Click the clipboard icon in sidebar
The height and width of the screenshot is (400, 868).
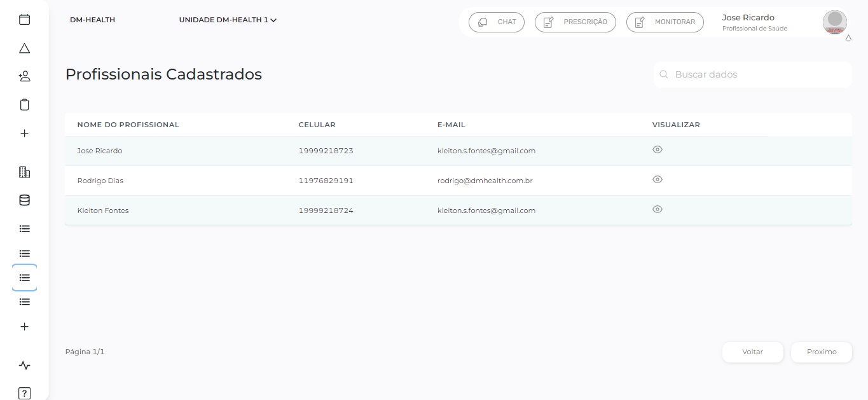pos(24,105)
